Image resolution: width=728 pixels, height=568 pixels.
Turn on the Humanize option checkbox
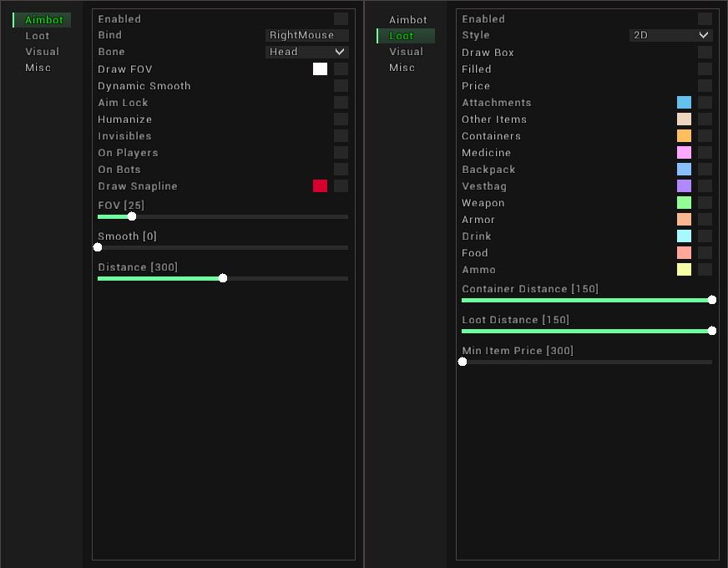pyautogui.click(x=341, y=119)
